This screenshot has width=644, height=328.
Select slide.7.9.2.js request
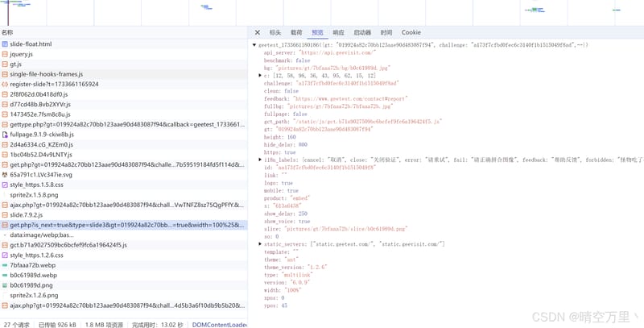124,215
